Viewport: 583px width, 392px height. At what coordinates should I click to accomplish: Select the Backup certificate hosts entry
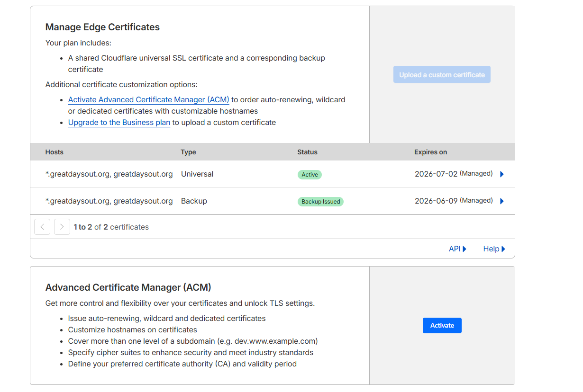click(109, 201)
